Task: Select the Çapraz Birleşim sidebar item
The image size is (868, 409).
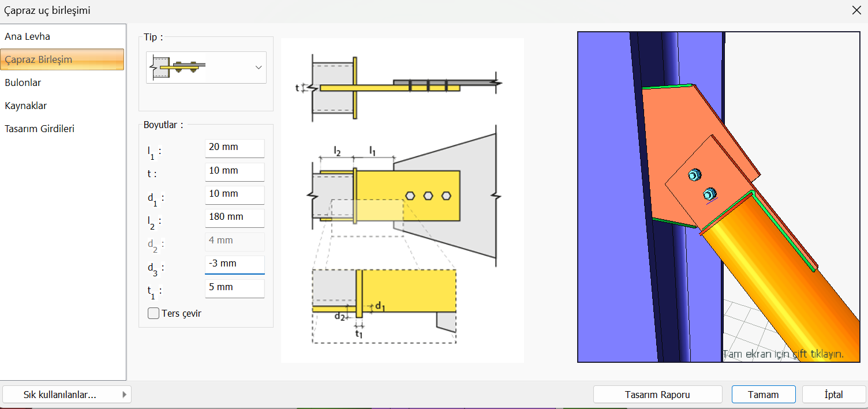Action: [x=38, y=59]
